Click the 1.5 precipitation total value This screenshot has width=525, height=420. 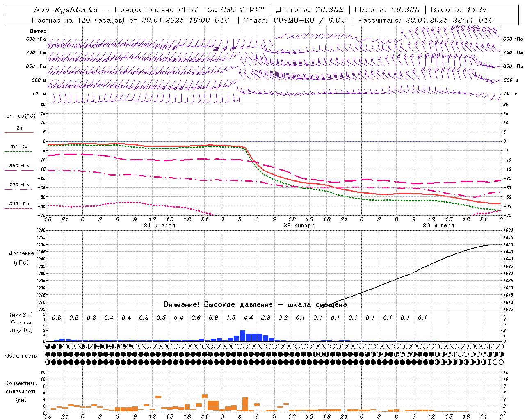[231, 317]
